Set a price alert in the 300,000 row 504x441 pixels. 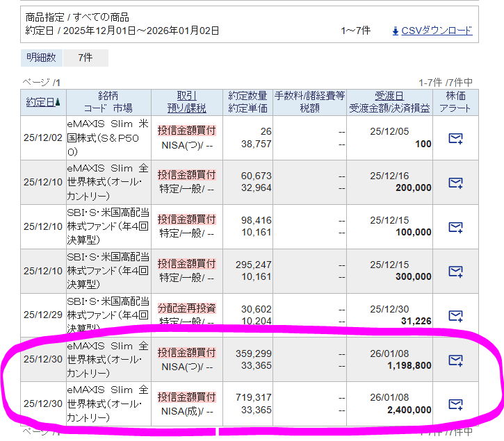tap(455, 271)
